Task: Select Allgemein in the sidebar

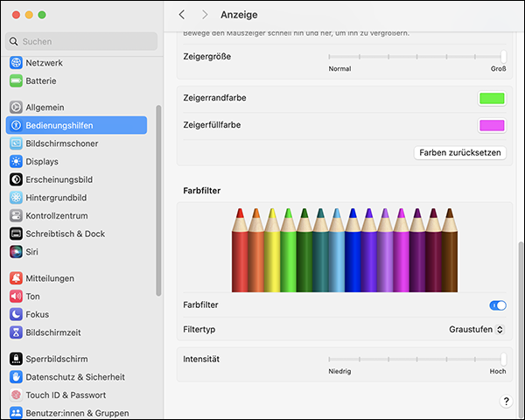Action: pos(45,108)
